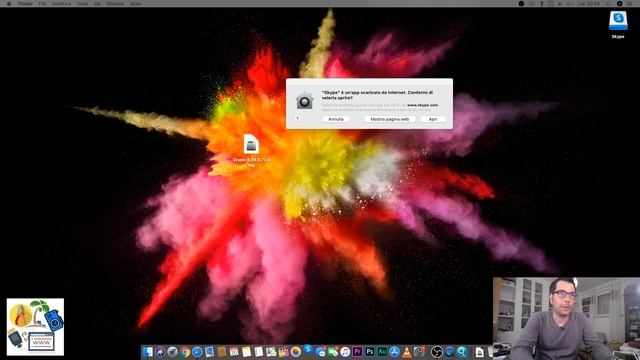Open the Apple menu
Image resolution: width=640 pixels, height=360 pixels.
[9, 3]
